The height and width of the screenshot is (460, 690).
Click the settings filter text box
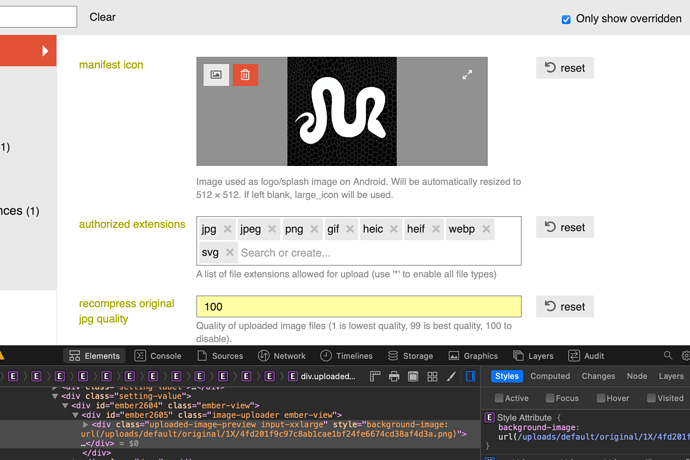pyautogui.click(x=38, y=17)
